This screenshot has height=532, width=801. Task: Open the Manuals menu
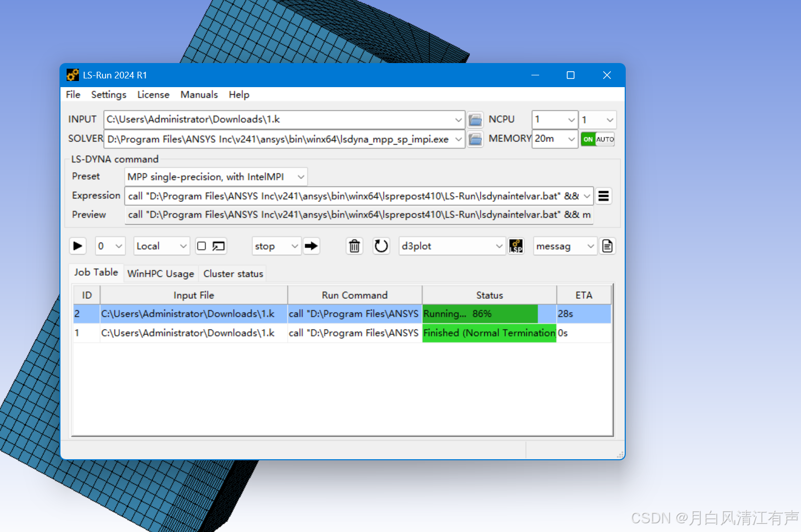pos(199,95)
